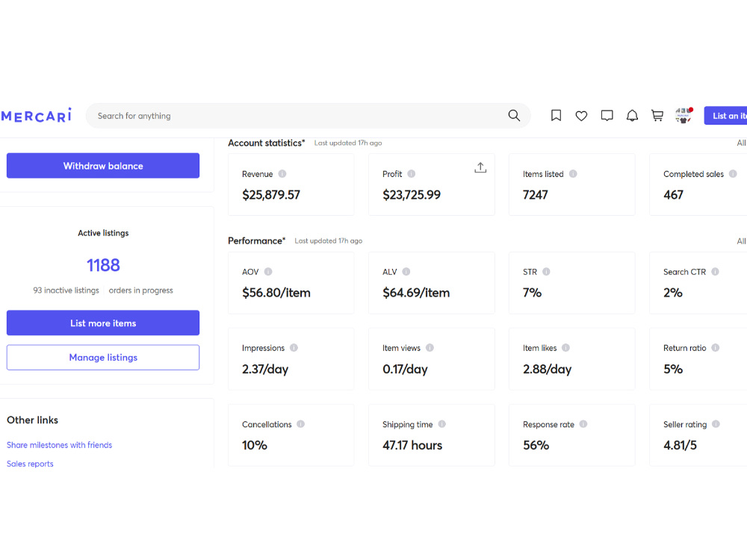747x560 pixels.
Task: Click info icon next to Completed sales
Action: coord(733,174)
